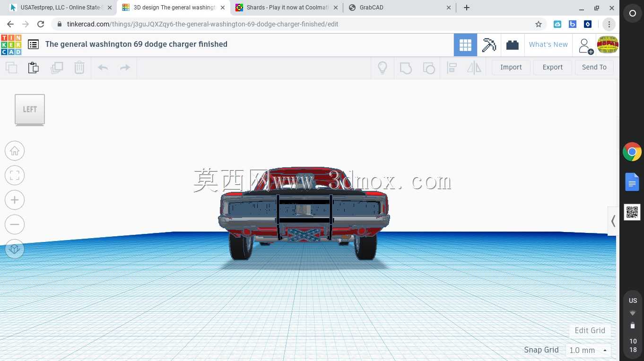Click the Copy toolbar icon
Screen dimensions: 644x361
(x=11, y=68)
